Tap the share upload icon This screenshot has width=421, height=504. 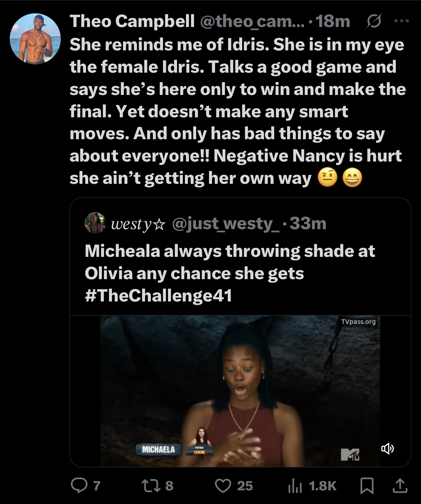400,486
